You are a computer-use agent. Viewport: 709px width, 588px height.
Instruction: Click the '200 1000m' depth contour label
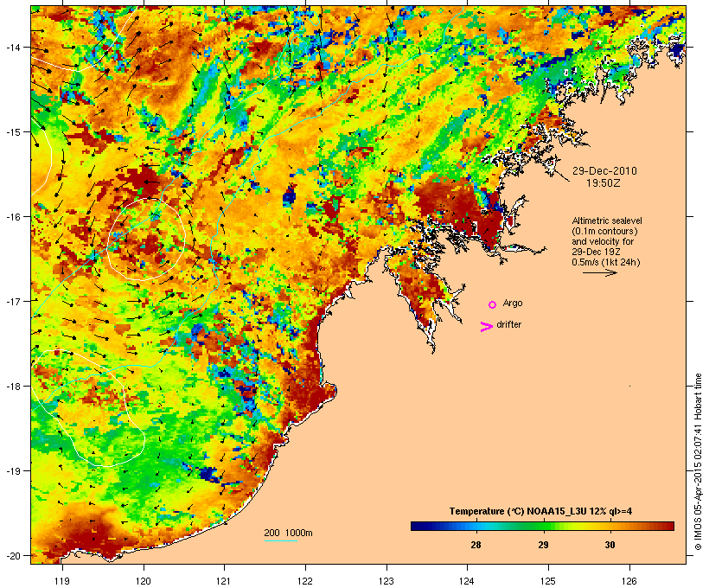coord(288,533)
